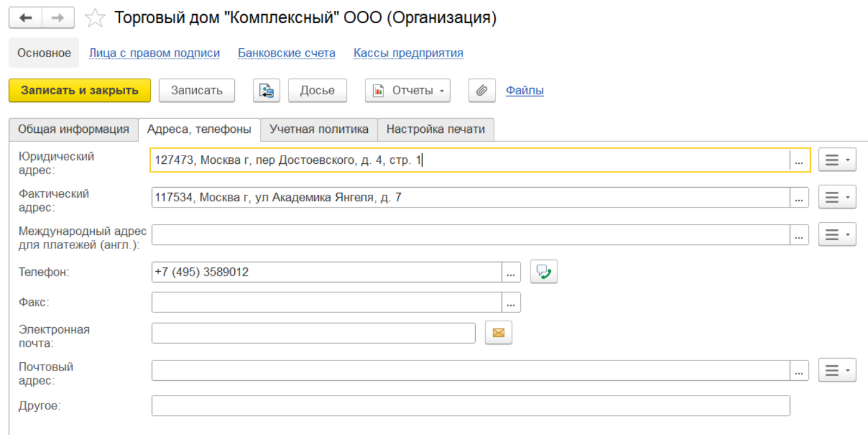Switch to the Учетная политика tab

[x=319, y=129]
